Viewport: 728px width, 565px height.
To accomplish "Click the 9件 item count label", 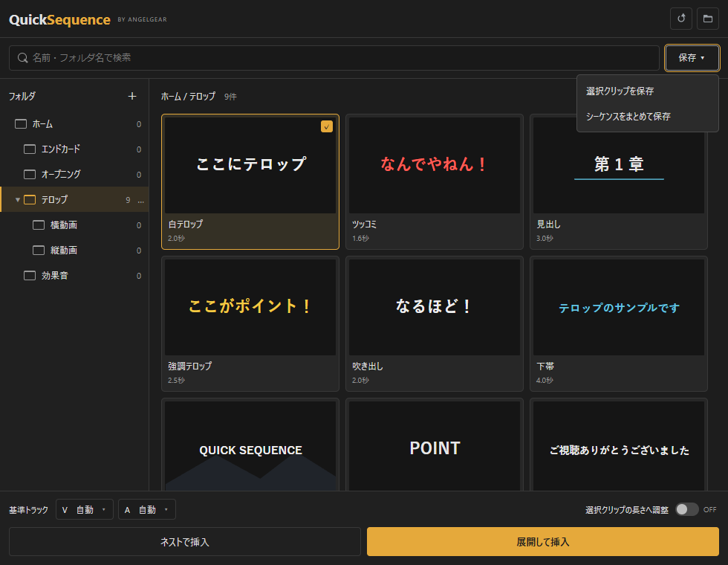I will 230,97.
